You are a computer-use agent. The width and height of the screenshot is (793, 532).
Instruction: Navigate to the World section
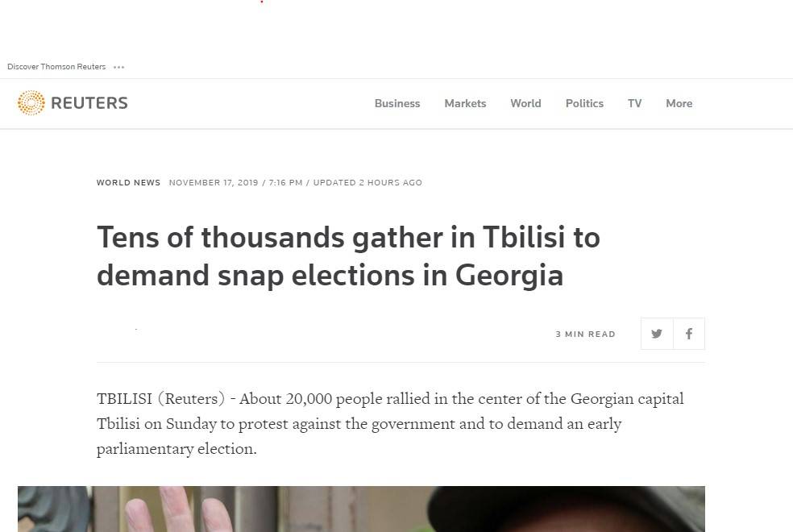525,103
